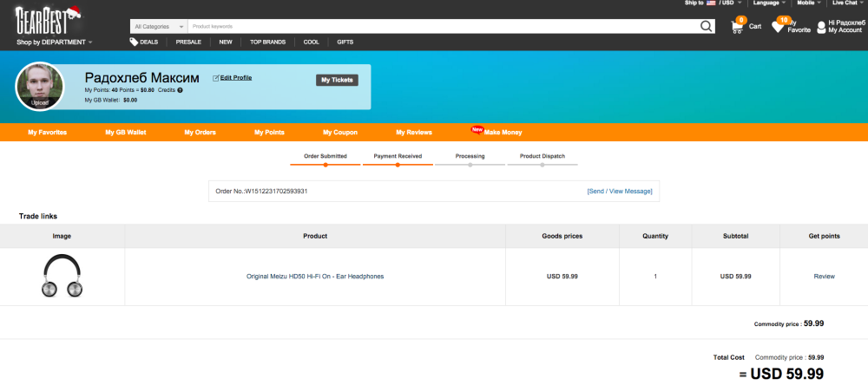
Task: Click the total = USD 59.99 amount
Action: (x=782, y=375)
